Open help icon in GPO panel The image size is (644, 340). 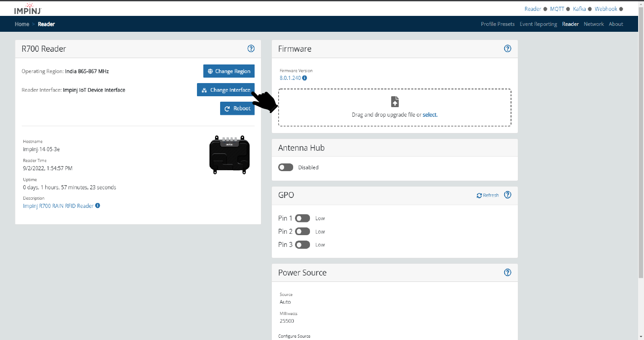508,195
